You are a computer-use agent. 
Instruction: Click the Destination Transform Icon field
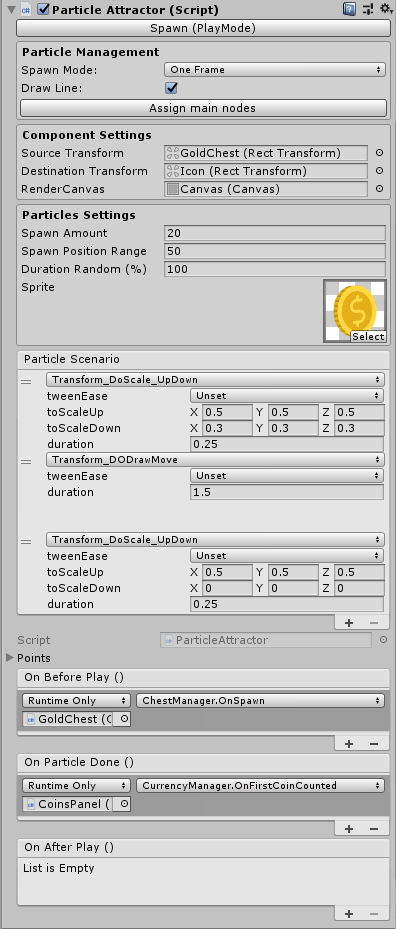pos(266,171)
